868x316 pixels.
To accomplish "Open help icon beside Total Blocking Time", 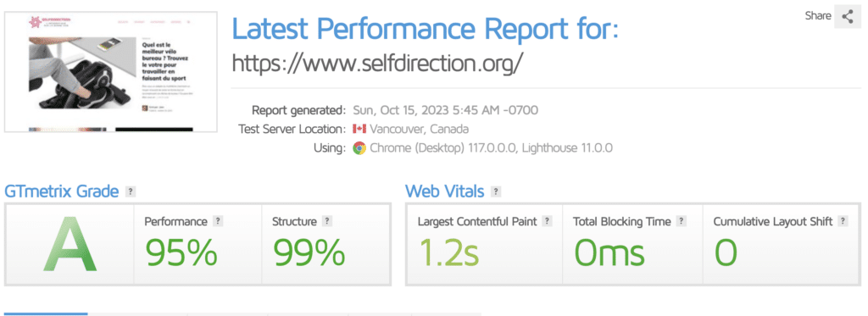I will tap(682, 221).
